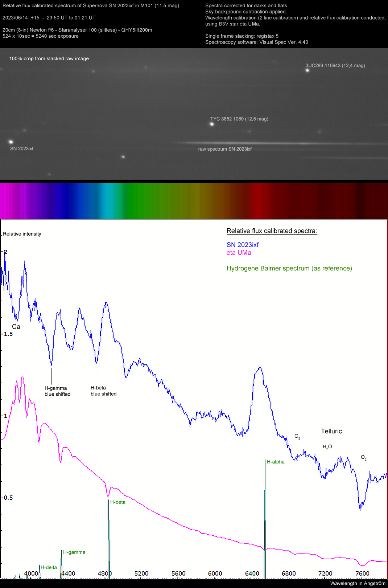This screenshot has height=588, width=388.
Task: Click the H2O telluric band label
Action: 327,447
